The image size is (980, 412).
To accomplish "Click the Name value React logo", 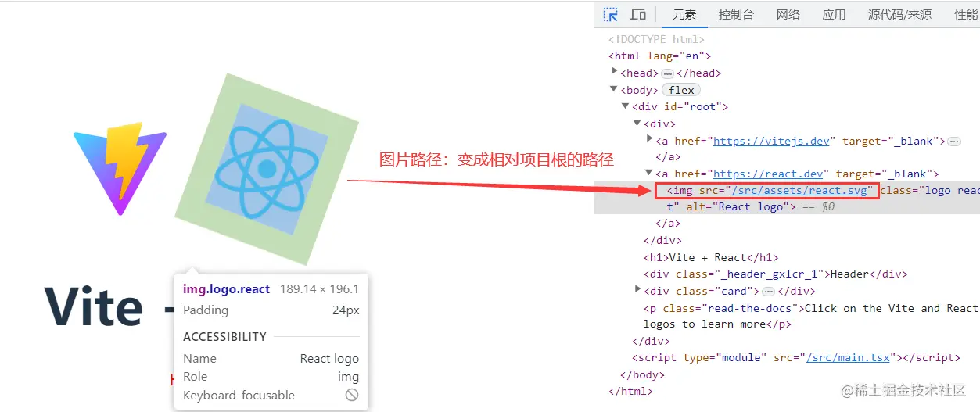I will click(329, 359).
